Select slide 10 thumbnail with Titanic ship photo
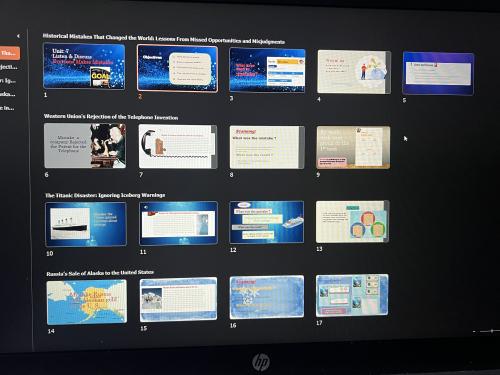Image resolution: width=500 pixels, height=375 pixels. 86,224
